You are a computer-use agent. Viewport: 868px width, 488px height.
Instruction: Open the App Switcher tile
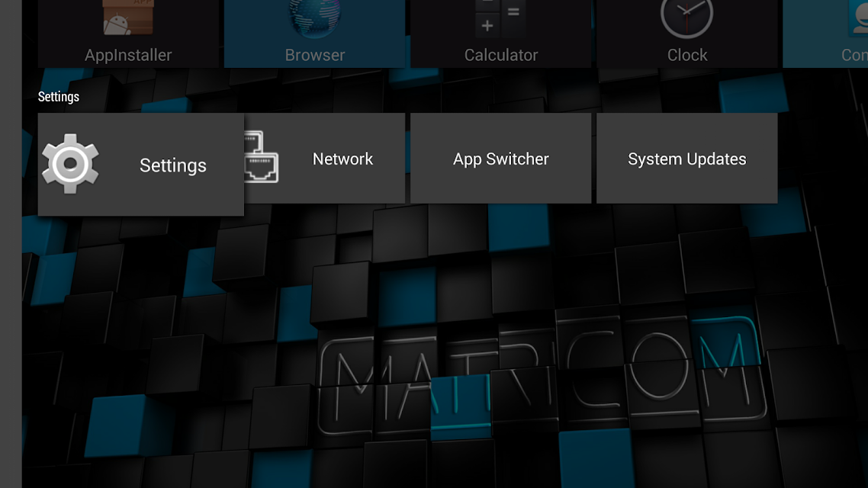pyautogui.click(x=500, y=159)
